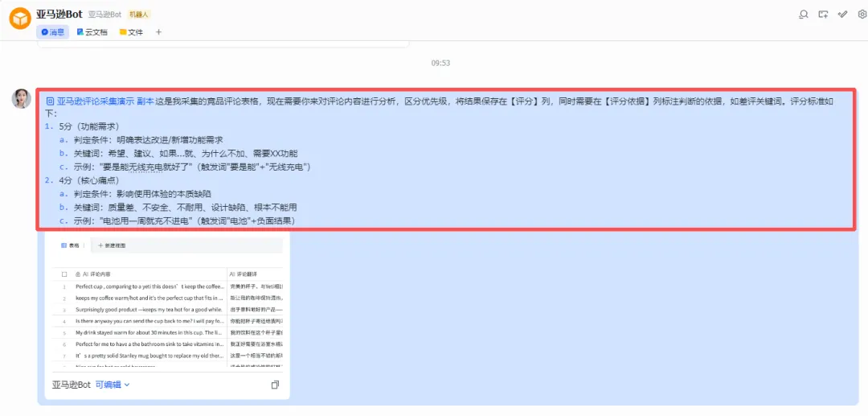This screenshot has height=416, width=868.
Task: Click the 亚马逊Bot chat title
Action: [59, 14]
